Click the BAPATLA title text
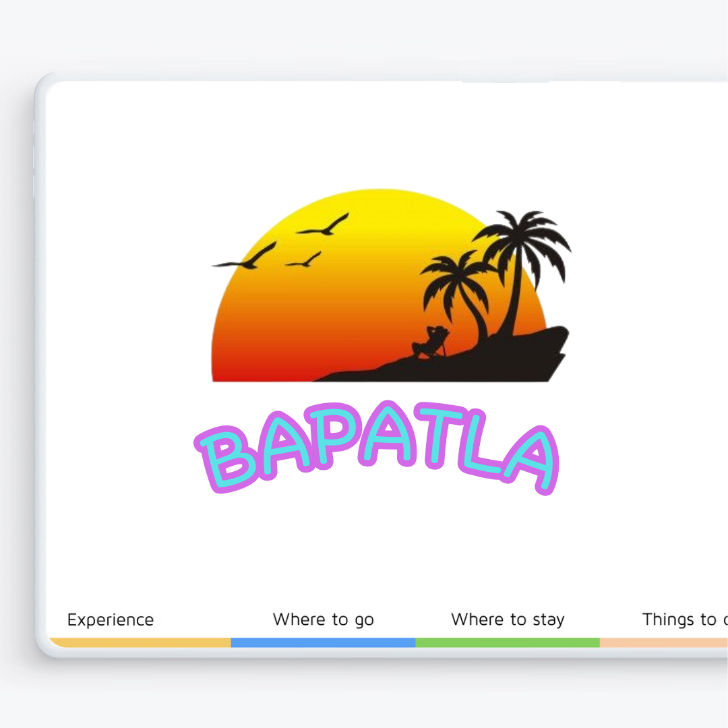This screenshot has height=728, width=728. coord(377,448)
